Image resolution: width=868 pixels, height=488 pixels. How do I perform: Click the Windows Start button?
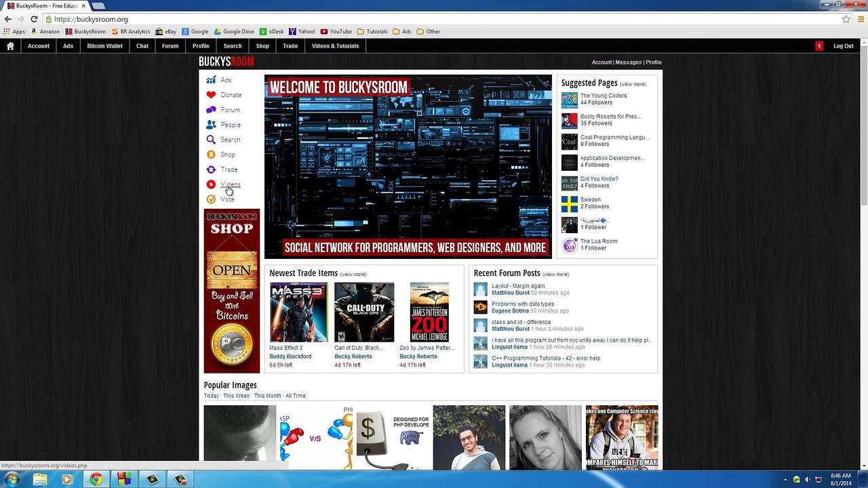click(x=12, y=479)
